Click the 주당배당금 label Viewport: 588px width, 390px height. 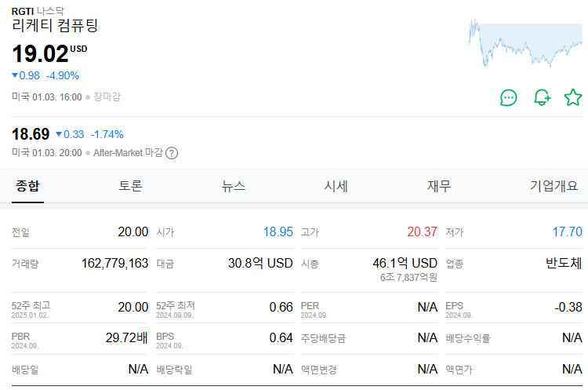[323, 338]
